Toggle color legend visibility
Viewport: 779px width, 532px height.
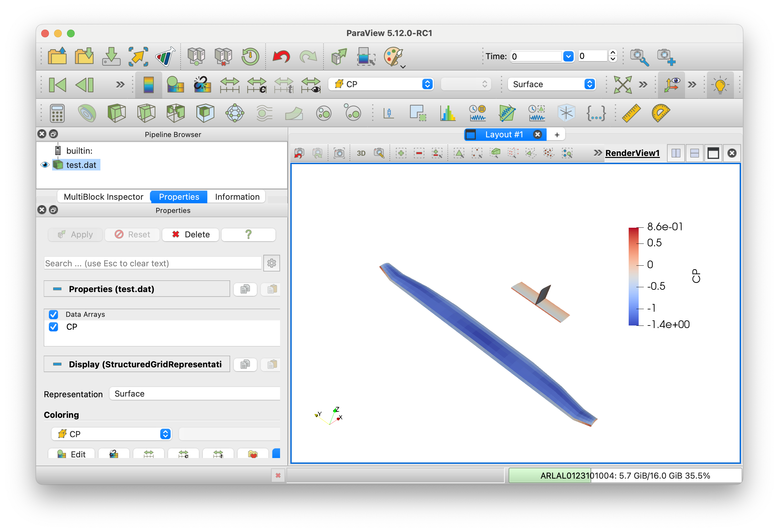(x=148, y=84)
